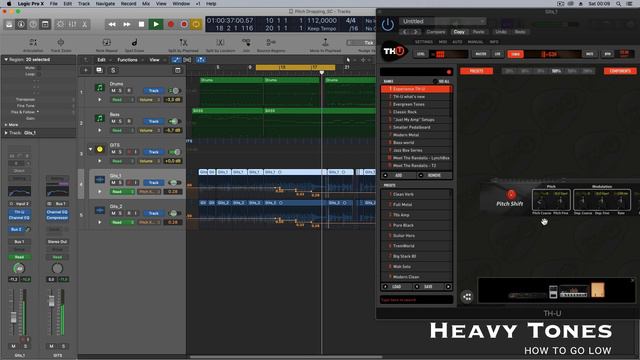Click the orange PRESETS button in TH-U

[x=476, y=71]
